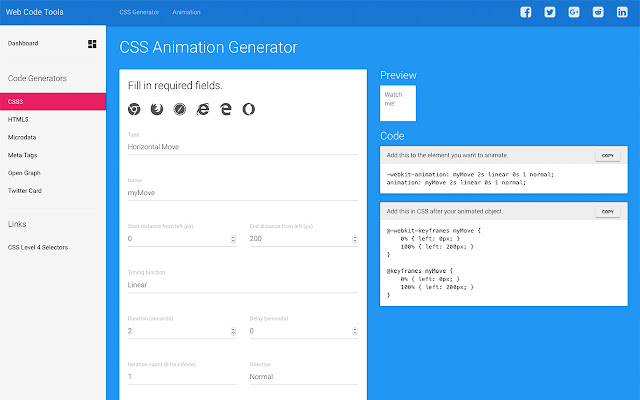Copy the element animation code
Image resolution: width=640 pixels, height=400 pixels.
pos(608,156)
